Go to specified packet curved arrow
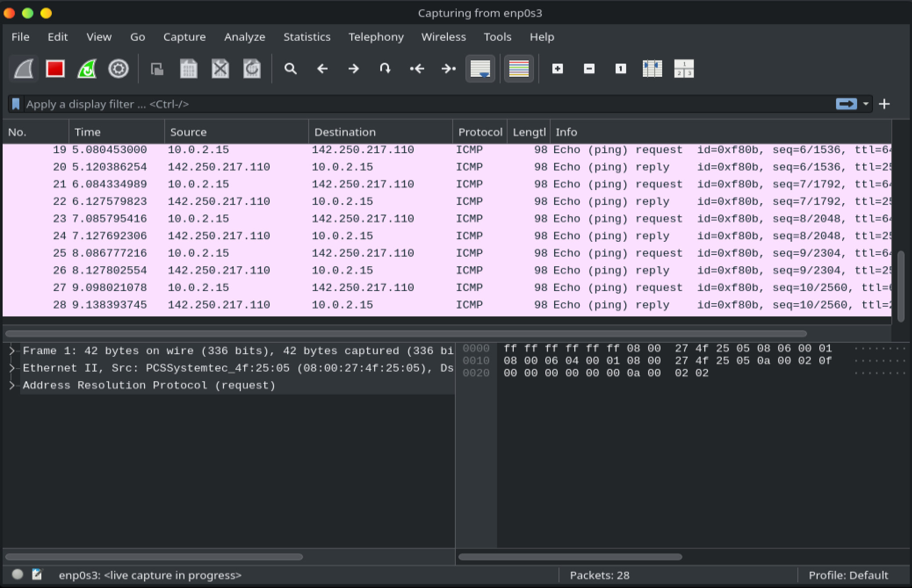Image resolution: width=912 pixels, height=588 pixels. click(385, 69)
